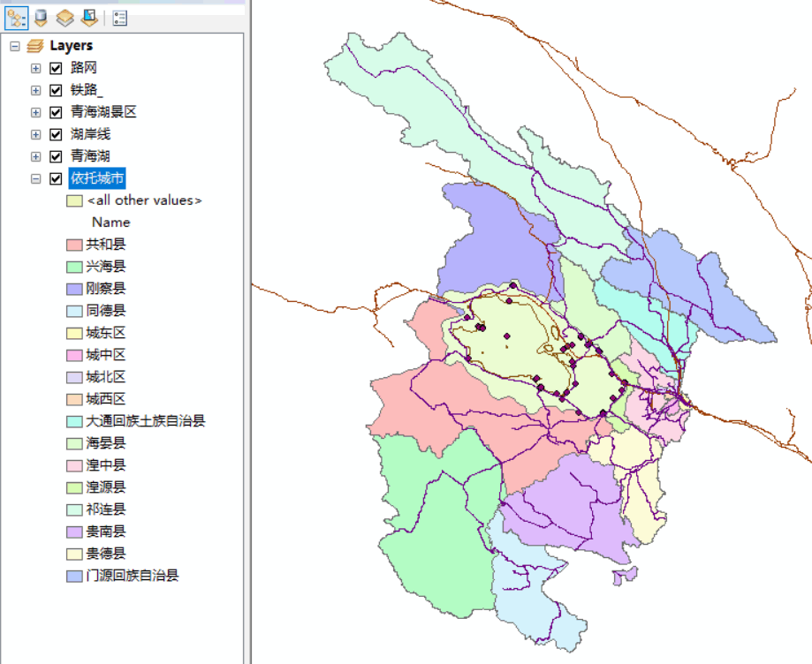Open the Table of Contents Options icon
This screenshot has width=812, height=664.
tap(119, 18)
